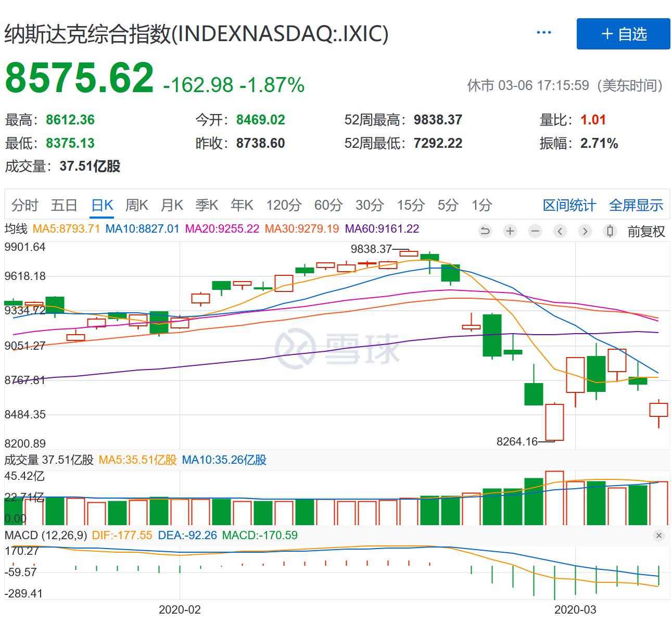Switch to the 15分 interval tab
The width and height of the screenshot is (672, 623).
411,205
